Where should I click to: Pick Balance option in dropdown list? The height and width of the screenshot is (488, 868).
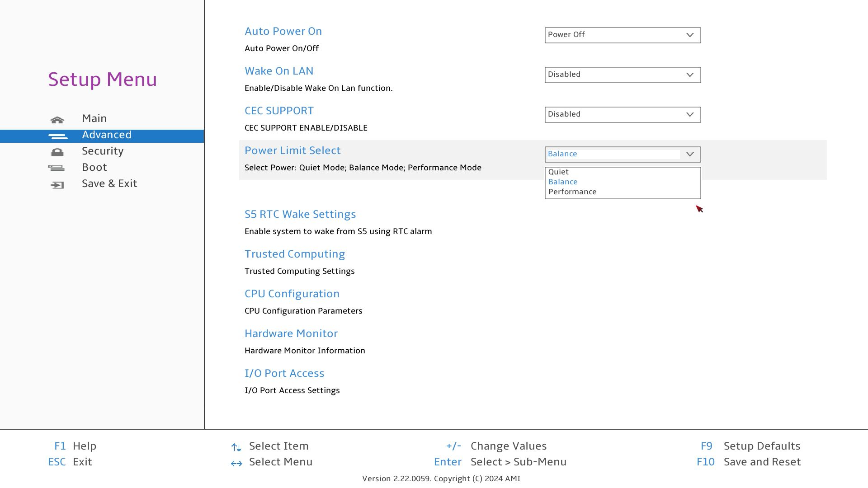[x=563, y=182]
